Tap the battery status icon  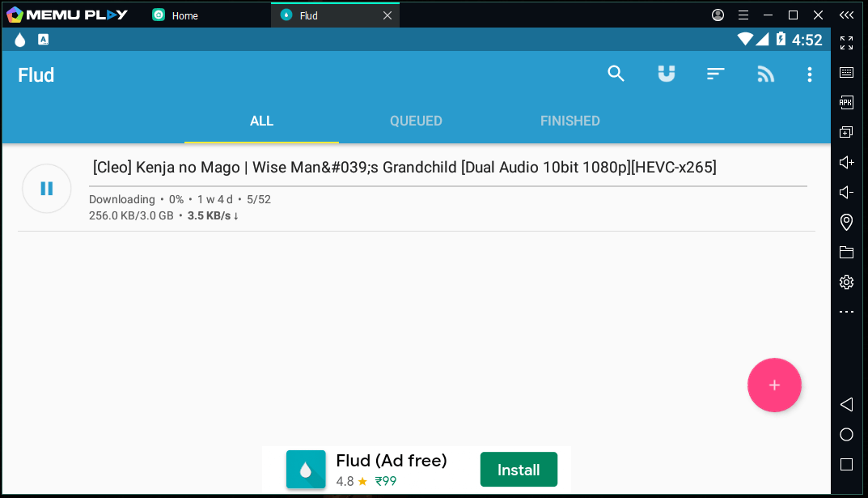(x=781, y=39)
